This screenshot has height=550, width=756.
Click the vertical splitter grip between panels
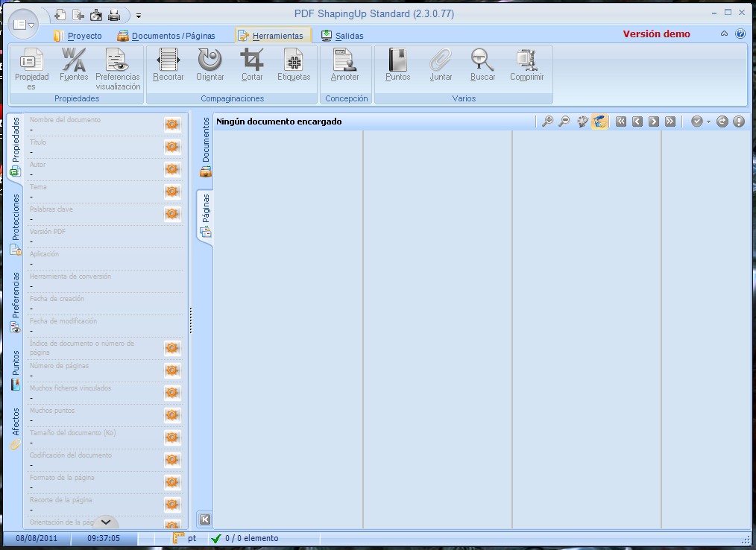coord(191,320)
